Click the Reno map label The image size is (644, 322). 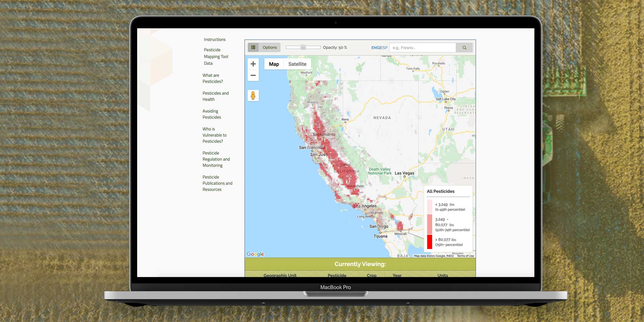tap(345, 119)
